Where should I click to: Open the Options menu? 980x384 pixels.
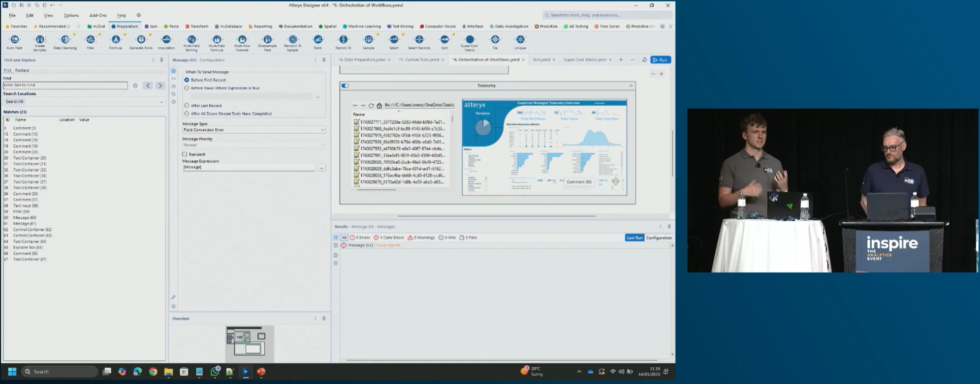(71, 15)
